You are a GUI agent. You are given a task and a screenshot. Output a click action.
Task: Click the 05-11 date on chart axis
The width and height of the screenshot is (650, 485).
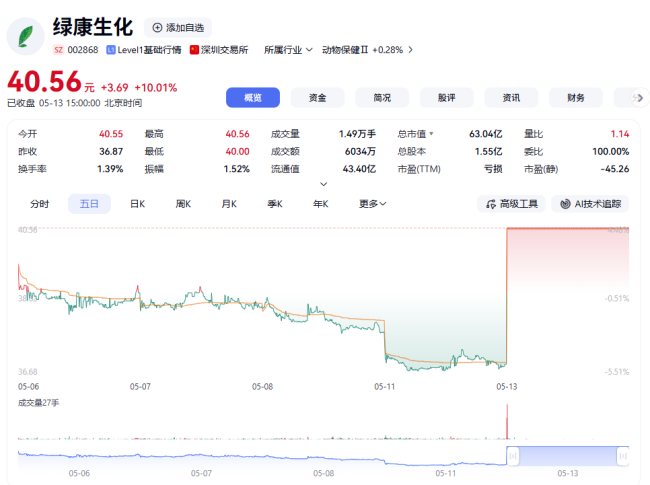(x=385, y=387)
